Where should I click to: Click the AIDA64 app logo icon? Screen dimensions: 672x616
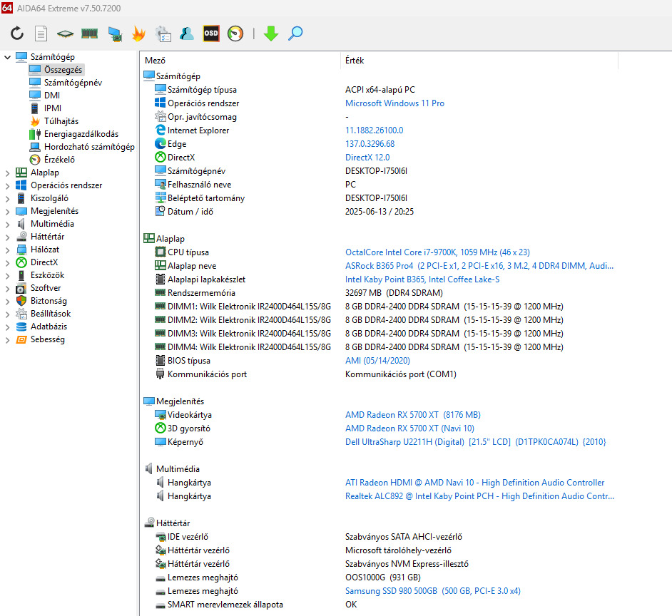point(7,7)
